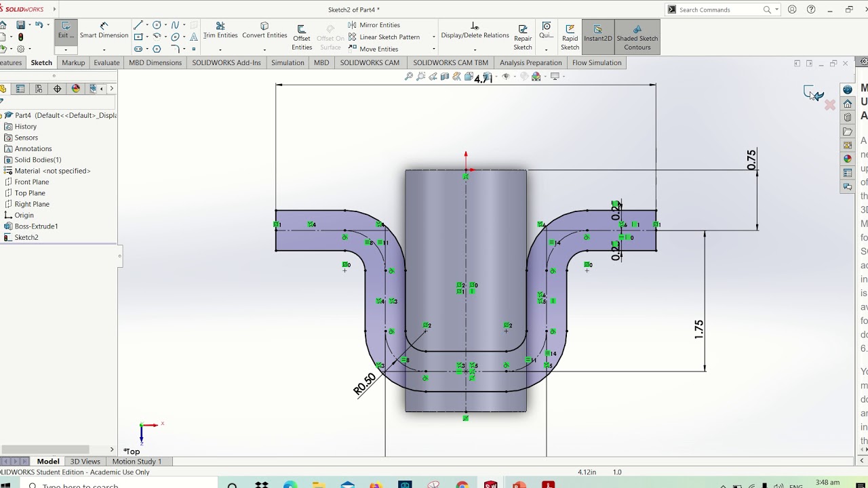This screenshot has width=868, height=488.
Task: Click the Undo icon
Action: (x=39, y=25)
